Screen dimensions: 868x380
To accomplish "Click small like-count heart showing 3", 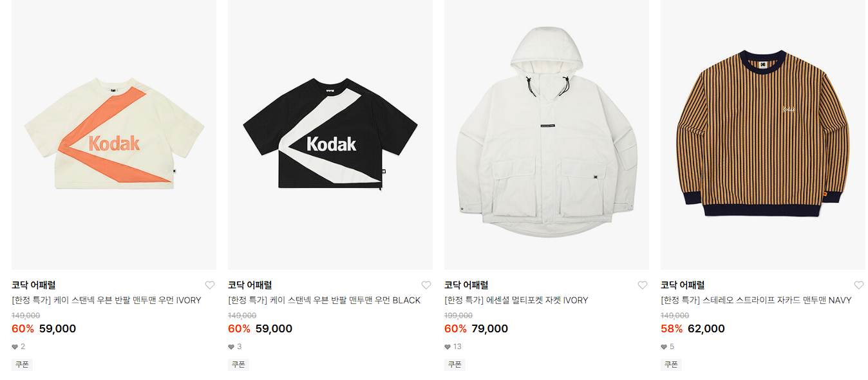I will click(x=231, y=347).
